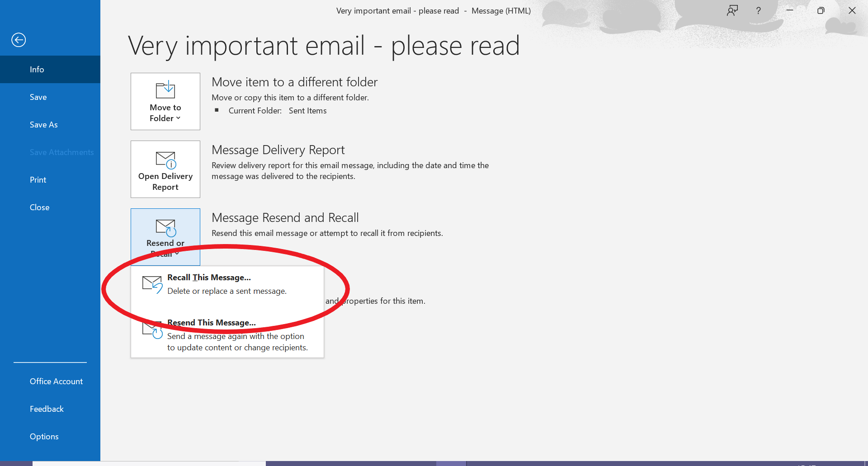Click the Recall This Message envelope icon
The image size is (868, 466).
click(x=152, y=284)
